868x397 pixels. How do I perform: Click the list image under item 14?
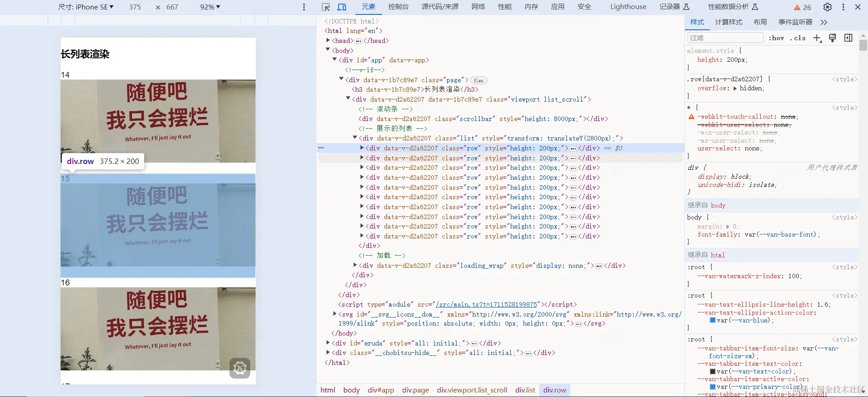click(158, 121)
